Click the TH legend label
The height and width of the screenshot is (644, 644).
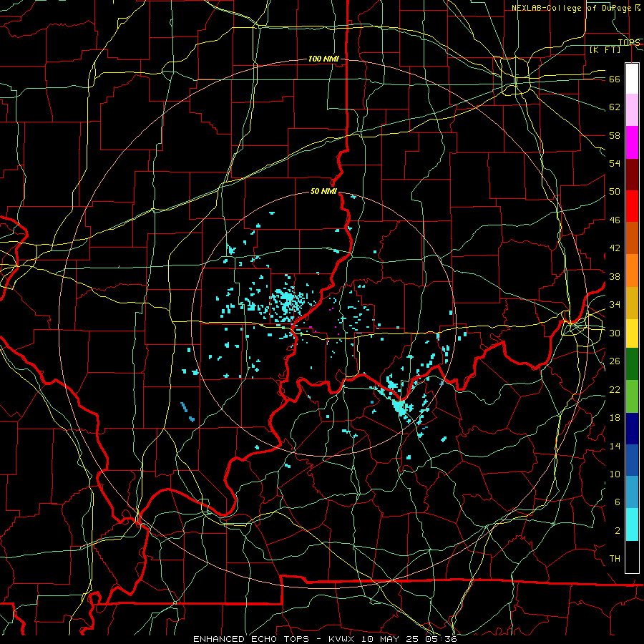click(x=615, y=559)
